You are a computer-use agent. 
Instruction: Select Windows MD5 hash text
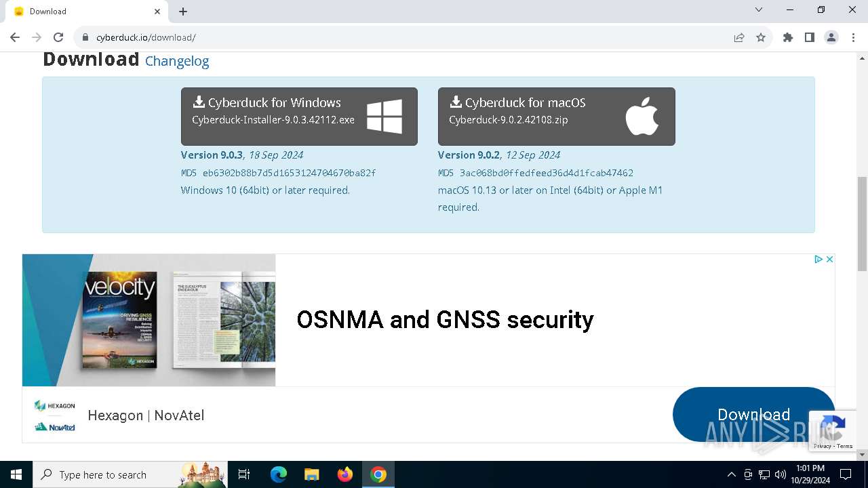point(289,173)
